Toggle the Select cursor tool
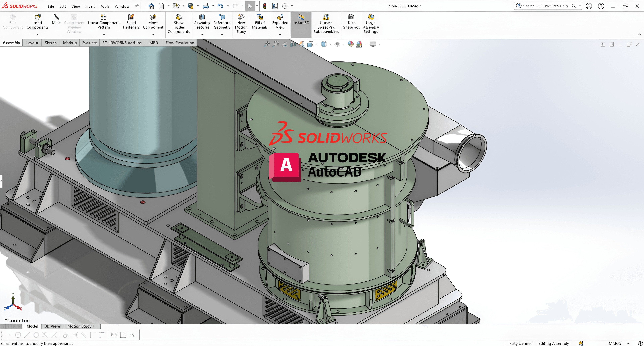644x346 pixels. point(250,6)
